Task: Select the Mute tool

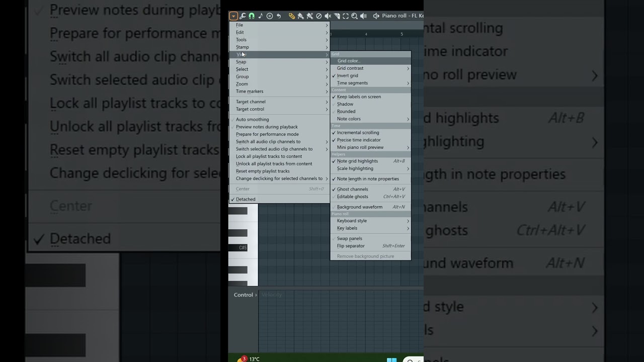Action: (328, 16)
